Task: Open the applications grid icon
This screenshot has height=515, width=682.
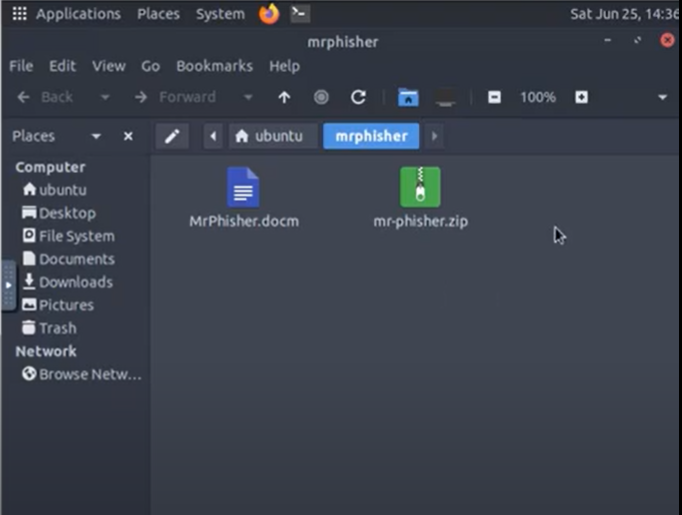Action: (x=19, y=13)
